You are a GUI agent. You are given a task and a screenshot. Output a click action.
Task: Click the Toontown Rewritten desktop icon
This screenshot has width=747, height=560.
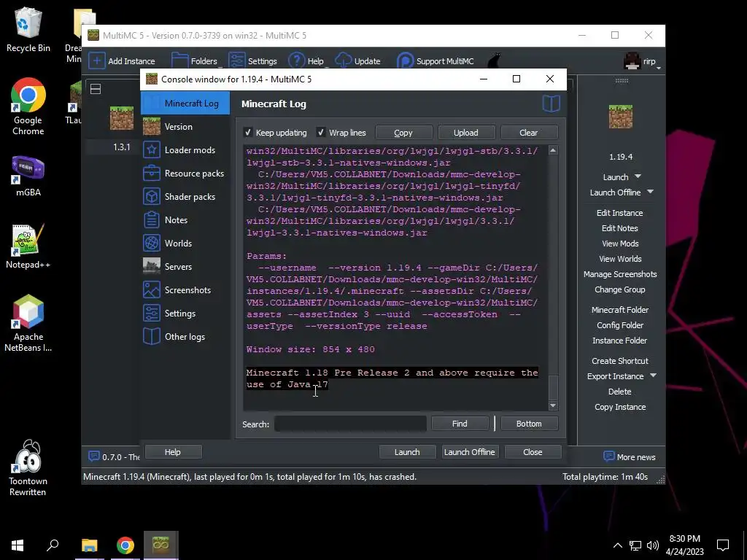tap(28, 468)
